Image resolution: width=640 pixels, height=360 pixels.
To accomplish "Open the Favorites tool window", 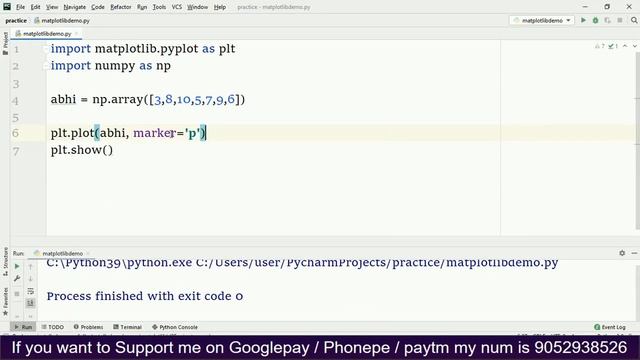I will (x=5, y=301).
